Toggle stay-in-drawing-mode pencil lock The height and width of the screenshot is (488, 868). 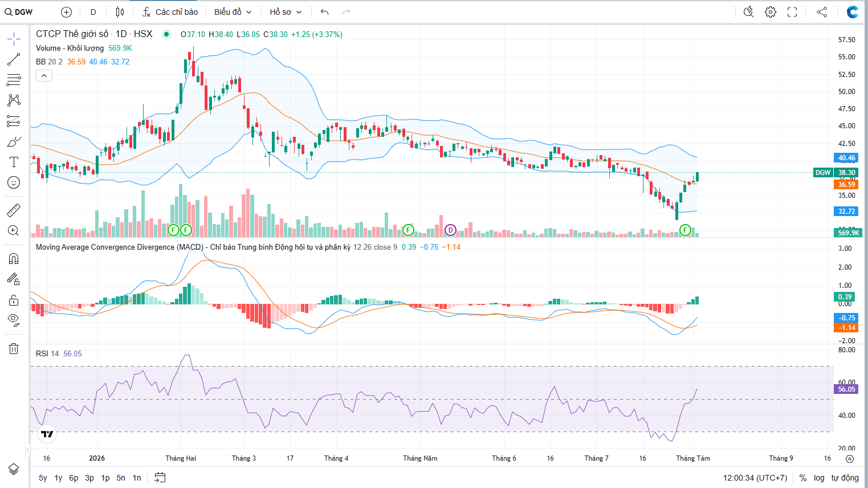14,279
